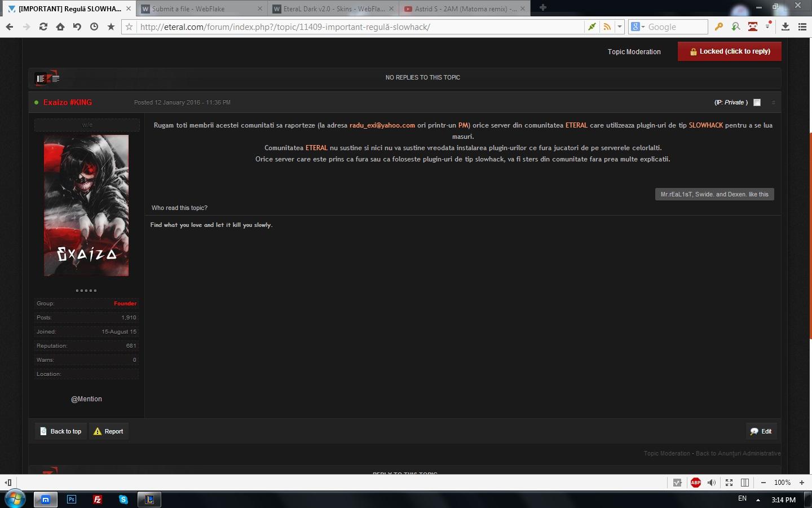Go to the browser home page
The image size is (812, 508).
click(x=60, y=27)
